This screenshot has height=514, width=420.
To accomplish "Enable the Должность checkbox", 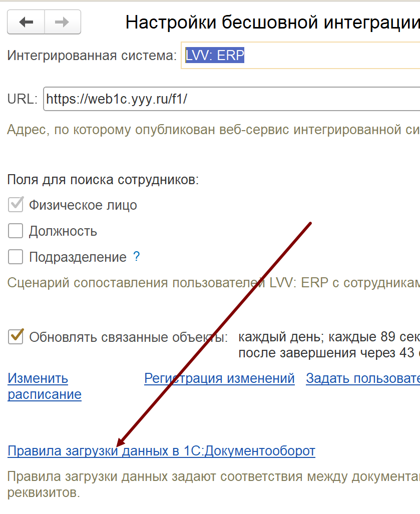I will [x=16, y=231].
